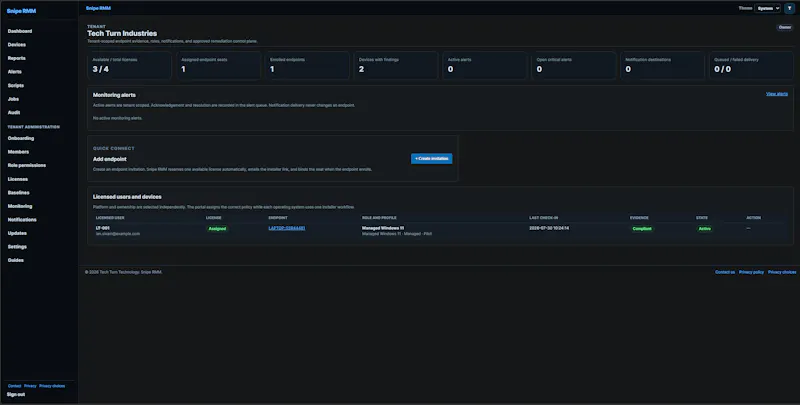Click the State column header
800x405 pixels.
(x=702, y=218)
